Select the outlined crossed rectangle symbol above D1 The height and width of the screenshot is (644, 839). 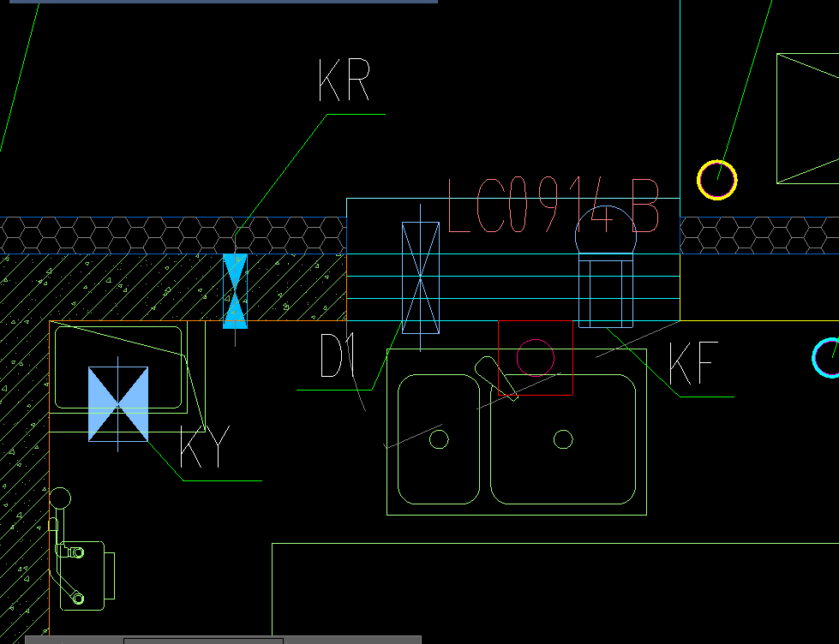pyautogui.click(x=421, y=277)
